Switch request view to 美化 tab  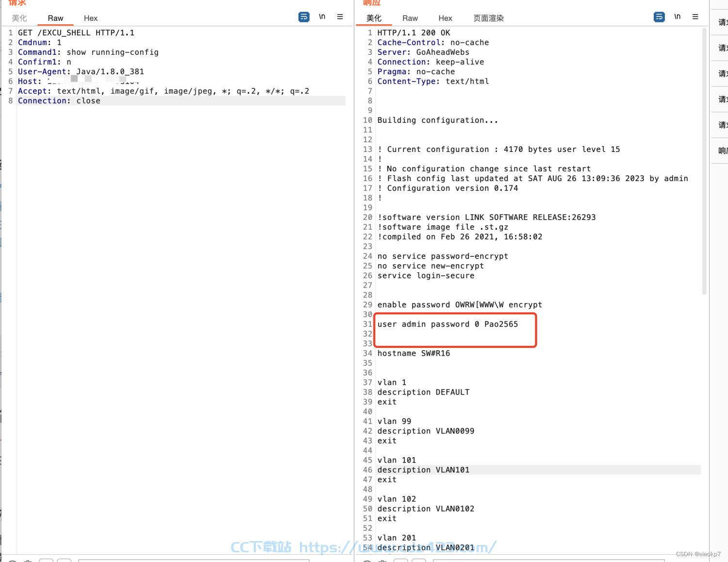19,18
